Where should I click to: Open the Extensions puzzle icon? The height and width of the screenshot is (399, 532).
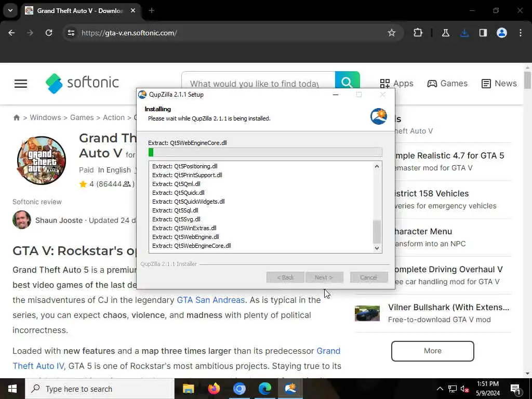pyautogui.click(x=418, y=33)
